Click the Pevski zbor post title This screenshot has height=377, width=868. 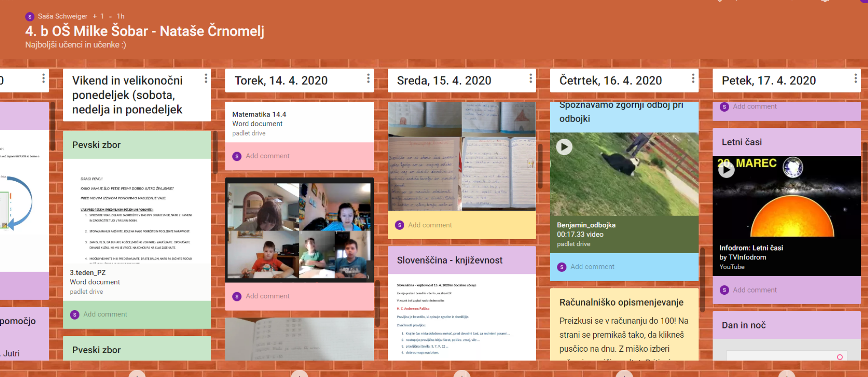pos(96,145)
